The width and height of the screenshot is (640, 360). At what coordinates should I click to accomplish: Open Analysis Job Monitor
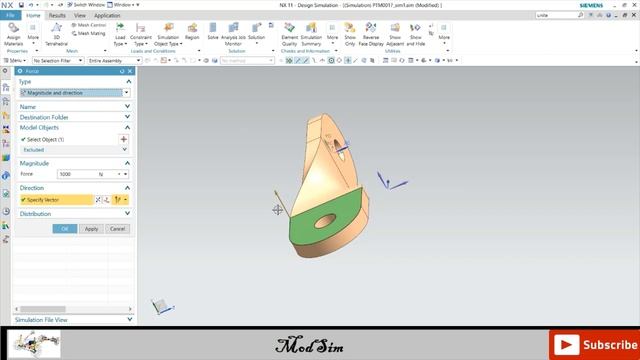pos(233,34)
